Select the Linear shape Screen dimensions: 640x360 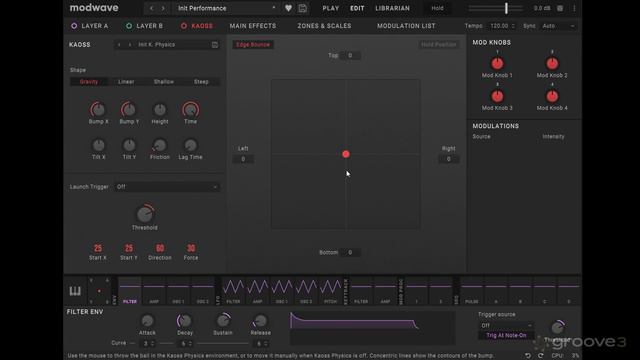tap(126, 82)
